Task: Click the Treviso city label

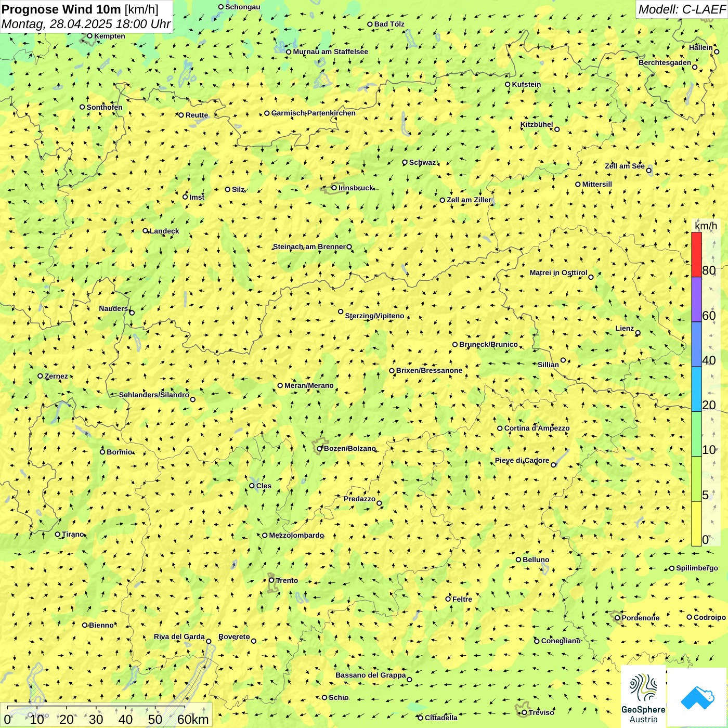Action: pyautogui.click(x=541, y=712)
